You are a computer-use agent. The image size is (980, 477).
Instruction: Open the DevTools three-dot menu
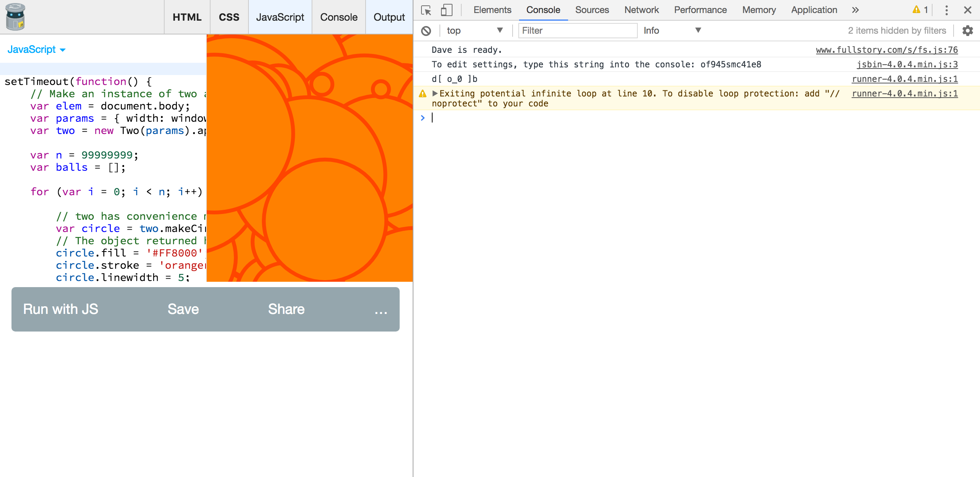[x=946, y=10]
